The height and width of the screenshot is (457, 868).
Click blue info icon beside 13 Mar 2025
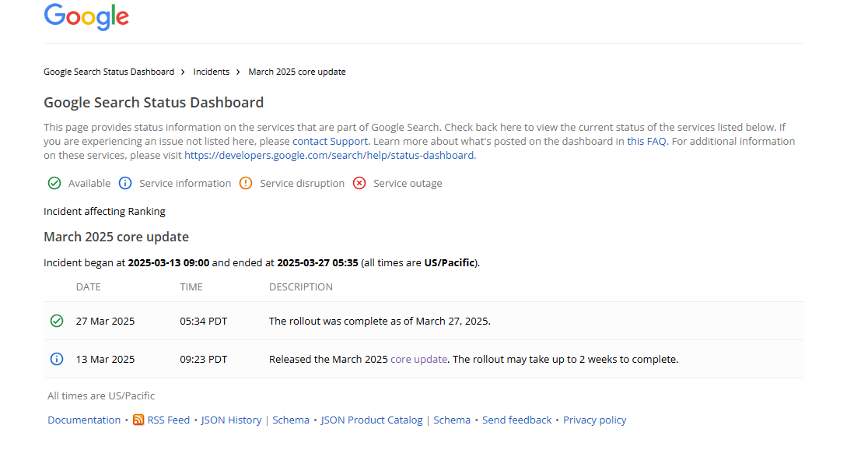point(57,359)
